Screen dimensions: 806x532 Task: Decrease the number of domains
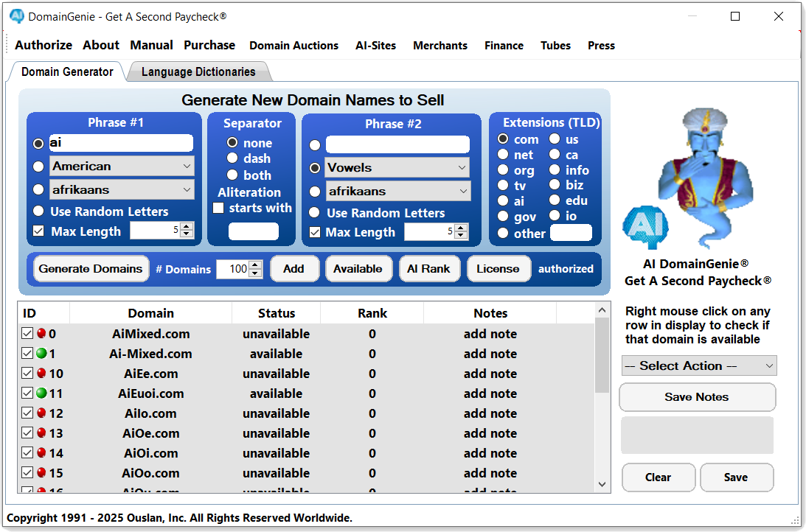click(x=255, y=273)
